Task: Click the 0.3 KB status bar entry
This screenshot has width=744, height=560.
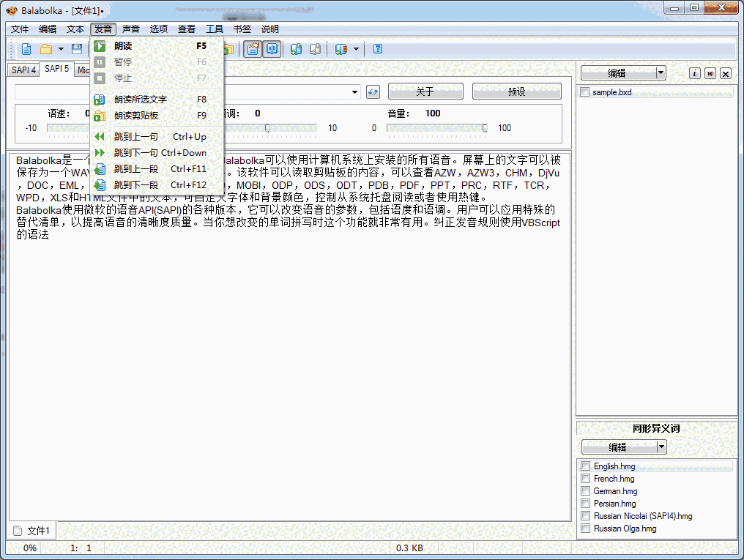Action: (409, 548)
